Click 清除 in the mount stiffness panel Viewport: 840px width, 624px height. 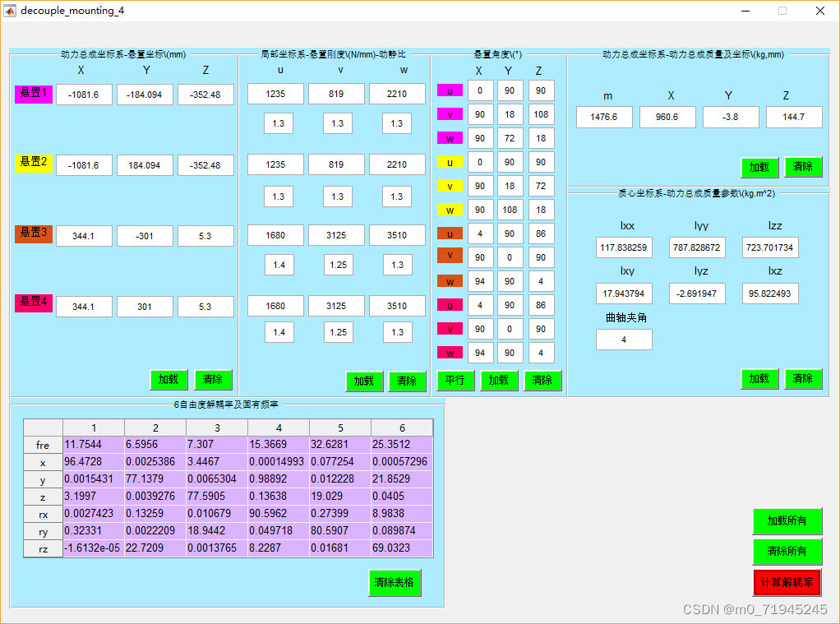pos(407,381)
